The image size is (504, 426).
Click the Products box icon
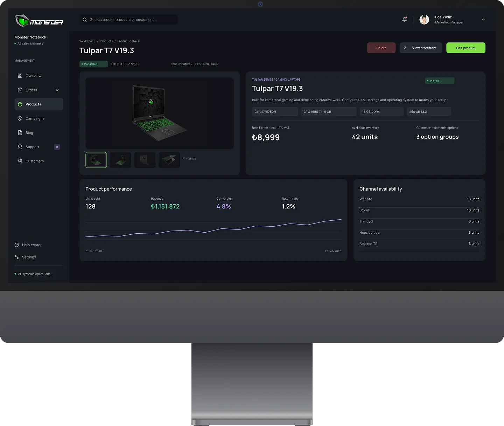click(20, 104)
